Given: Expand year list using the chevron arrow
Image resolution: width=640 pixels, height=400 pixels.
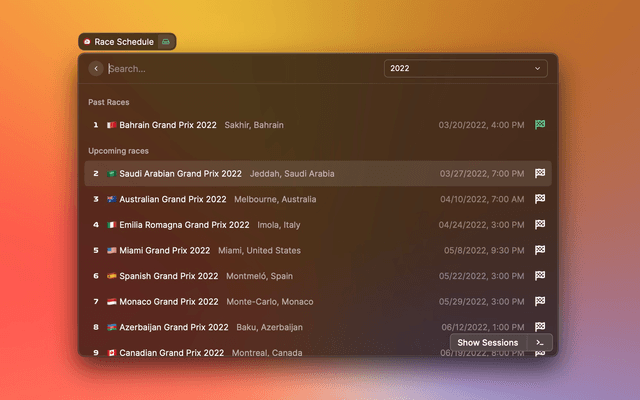Looking at the screenshot, I should (x=537, y=68).
